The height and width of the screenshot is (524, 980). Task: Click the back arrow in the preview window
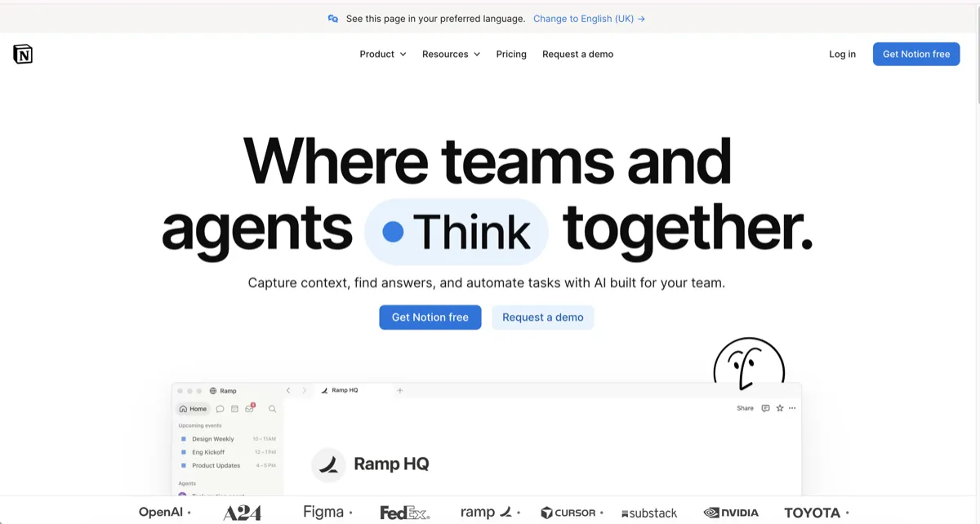288,391
